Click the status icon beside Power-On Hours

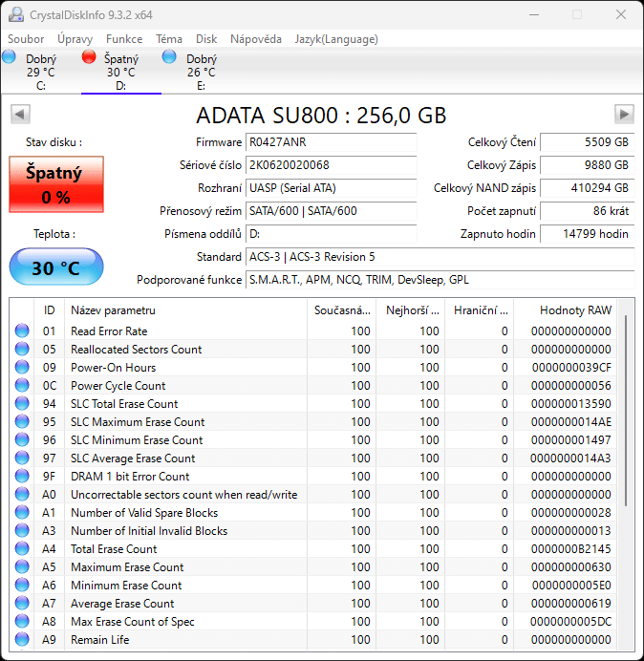tap(22, 368)
